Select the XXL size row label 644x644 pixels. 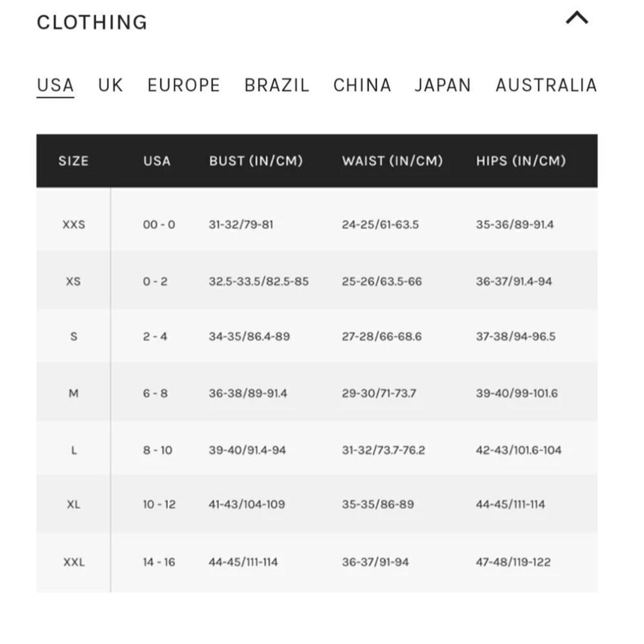click(74, 562)
